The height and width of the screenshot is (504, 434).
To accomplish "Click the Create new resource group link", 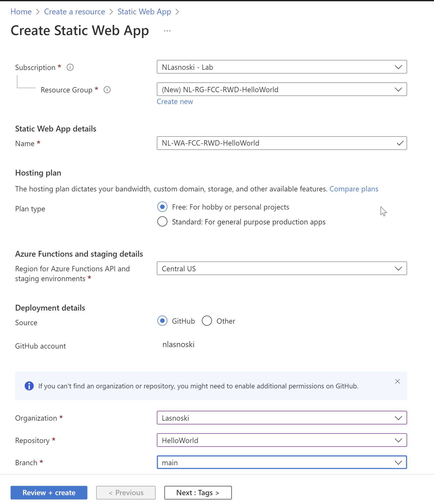I will tap(175, 102).
